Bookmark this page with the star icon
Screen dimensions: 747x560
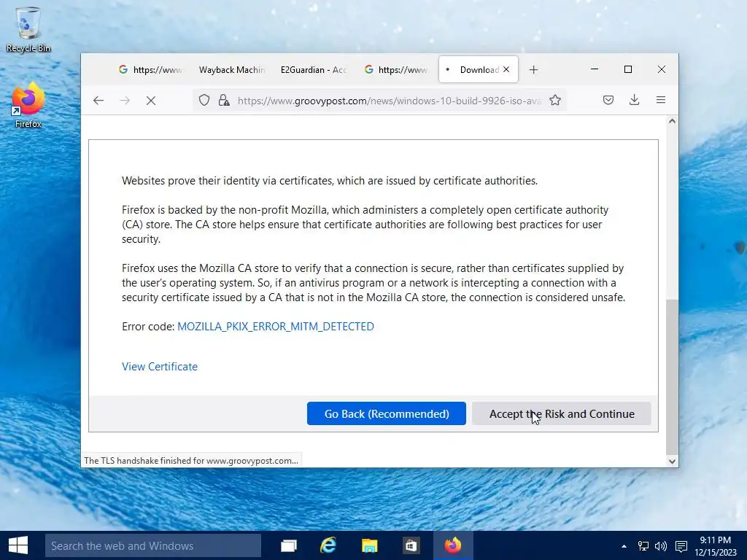click(x=555, y=101)
